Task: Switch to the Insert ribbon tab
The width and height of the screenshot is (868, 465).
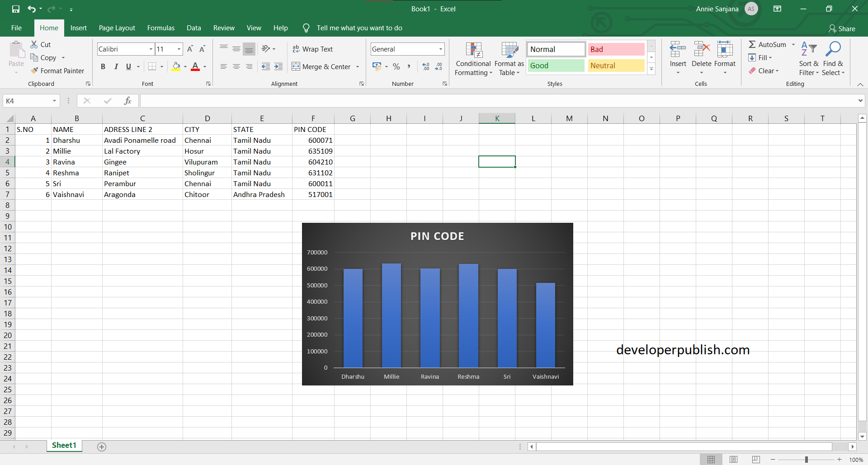Action: coord(79,28)
